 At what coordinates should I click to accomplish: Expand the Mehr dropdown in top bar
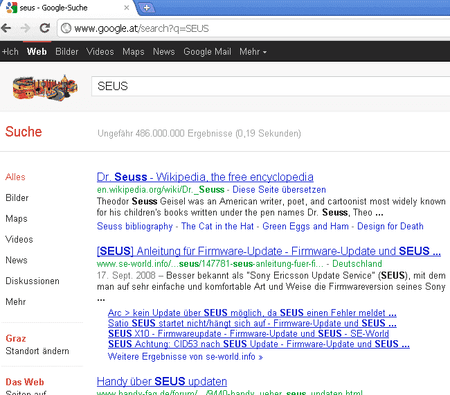click(253, 52)
